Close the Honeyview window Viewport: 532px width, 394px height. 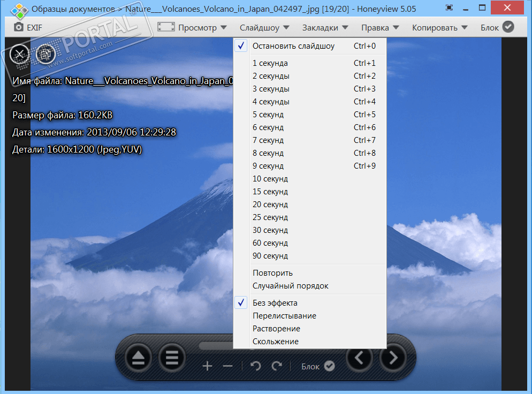[507, 7]
